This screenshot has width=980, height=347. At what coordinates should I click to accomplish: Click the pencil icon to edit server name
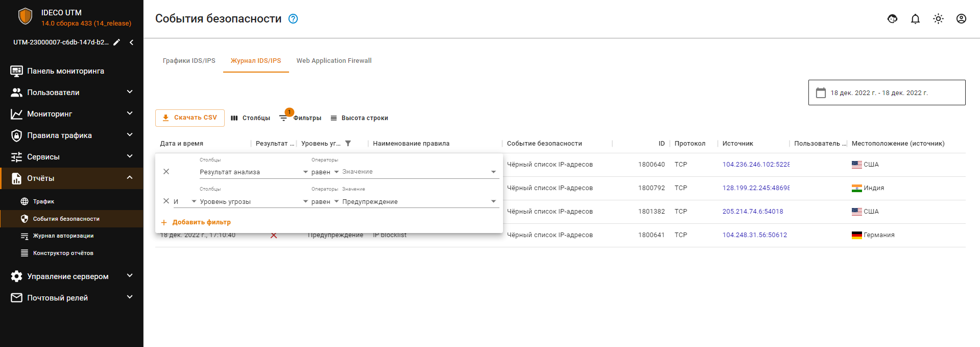(117, 42)
